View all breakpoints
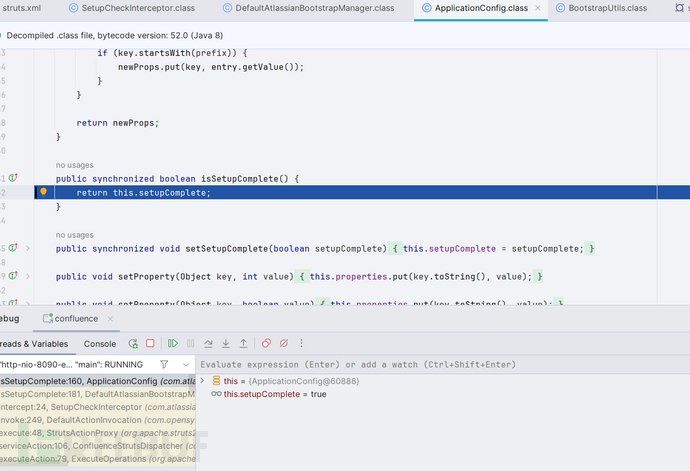The width and height of the screenshot is (690, 471). point(266,343)
